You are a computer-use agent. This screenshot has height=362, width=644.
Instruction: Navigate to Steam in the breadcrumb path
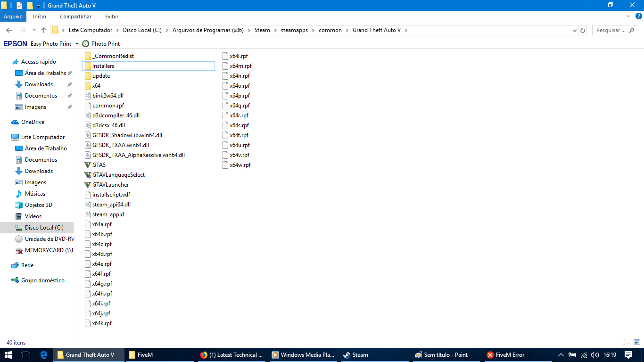coord(262,30)
